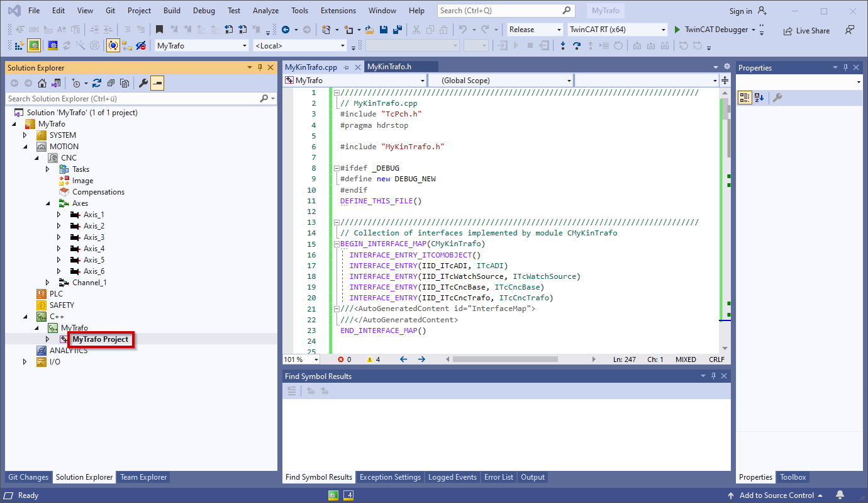The width and height of the screenshot is (868, 503).
Task: Click the notifications bell in status bar
Action: click(840, 495)
